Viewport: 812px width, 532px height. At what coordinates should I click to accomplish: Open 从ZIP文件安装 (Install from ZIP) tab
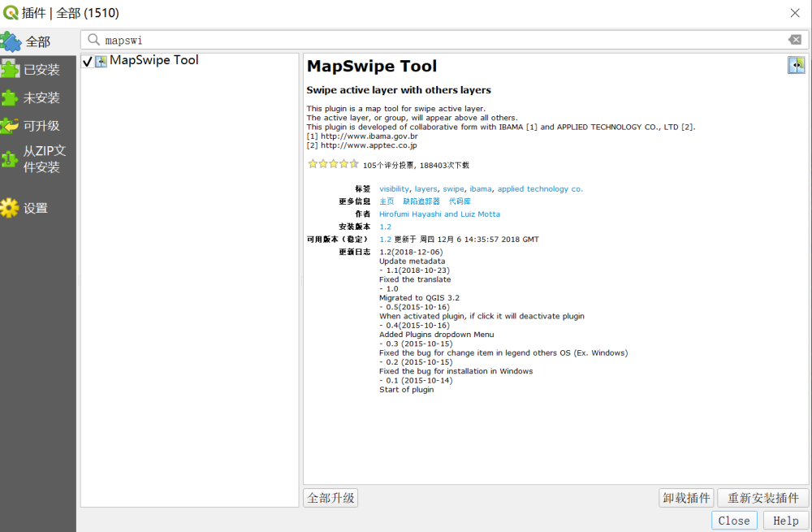(38, 159)
